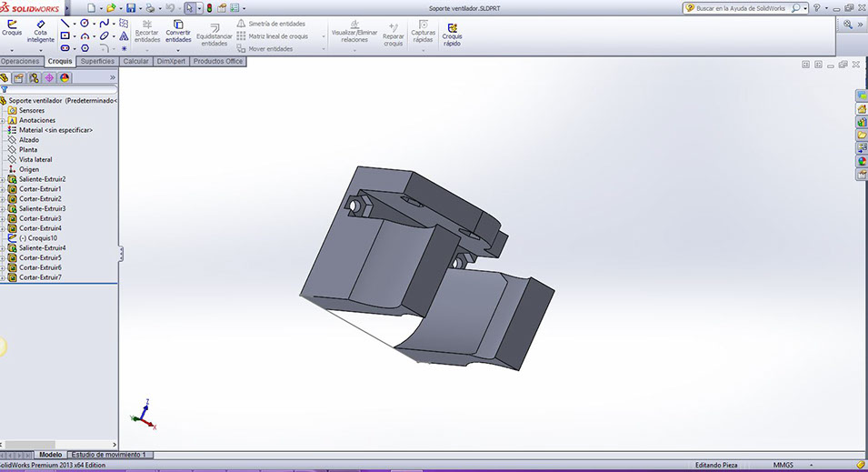Open the Croquis button dropdown arrow
This screenshot has height=472, width=868.
(12, 50)
